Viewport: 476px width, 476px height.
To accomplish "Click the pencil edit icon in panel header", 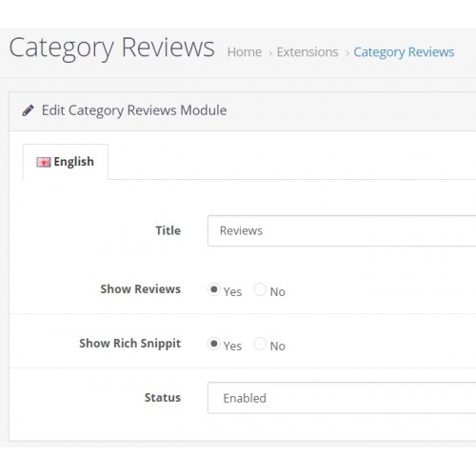I will [x=28, y=110].
